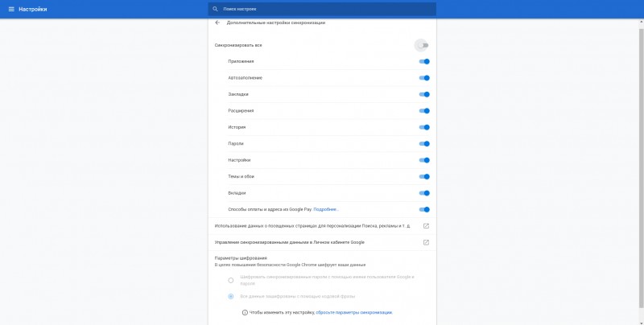Click the search magnifier icon
644x325 pixels.
pyautogui.click(x=215, y=9)
